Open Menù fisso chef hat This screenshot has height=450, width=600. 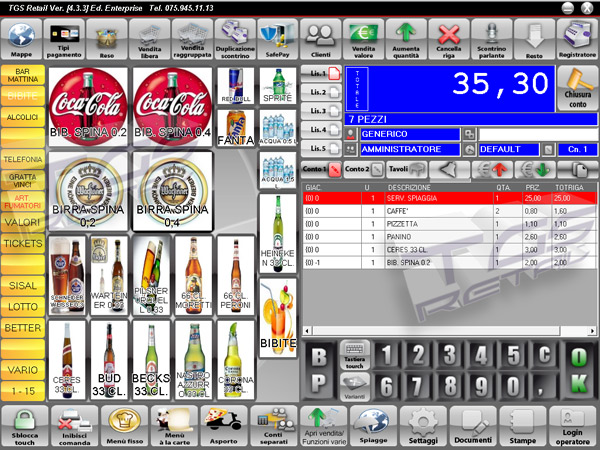click(x=124, y=426)
